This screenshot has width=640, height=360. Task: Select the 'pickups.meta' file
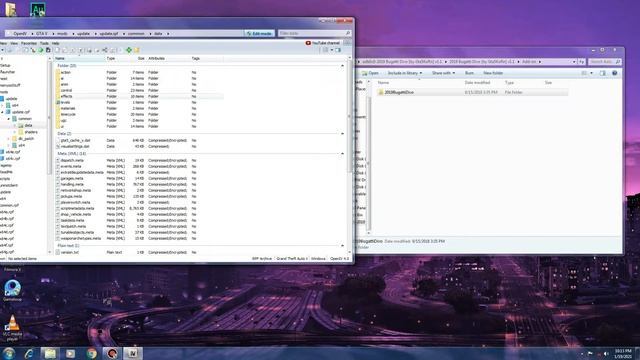pyautogui.click(x=139, y=196)
